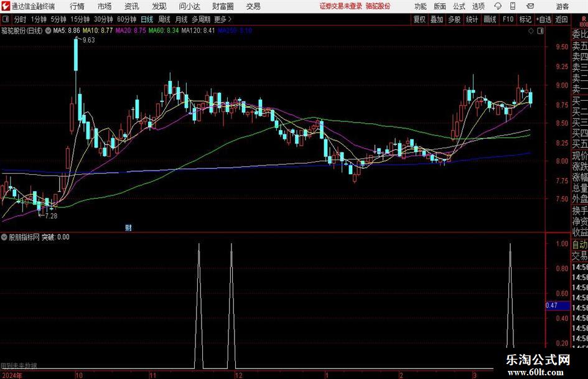Image resolution: width=588 pixels, height=379 pixels.
Task: Open the 行情 menu
Action: (77, 6)
